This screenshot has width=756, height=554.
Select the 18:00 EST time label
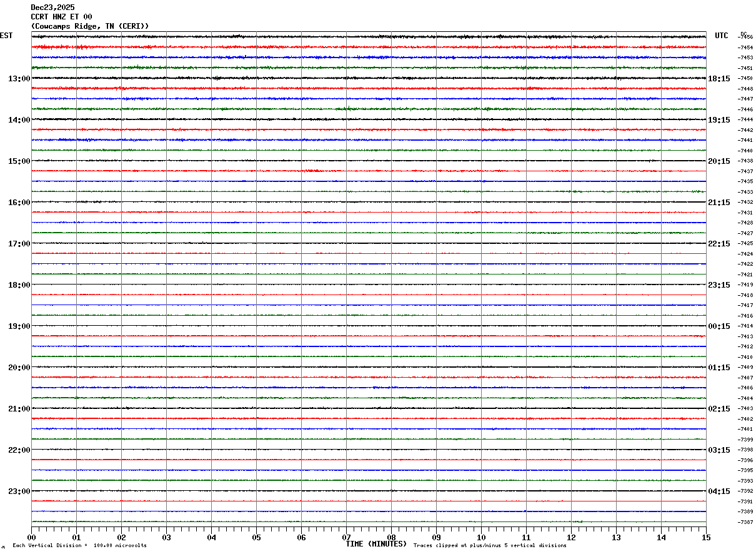19,285
